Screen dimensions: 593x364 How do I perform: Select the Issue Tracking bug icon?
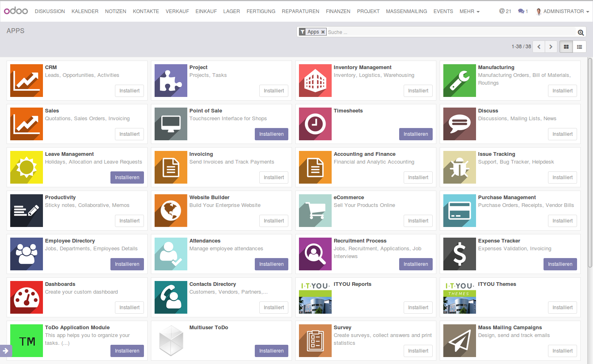[460, 167]
